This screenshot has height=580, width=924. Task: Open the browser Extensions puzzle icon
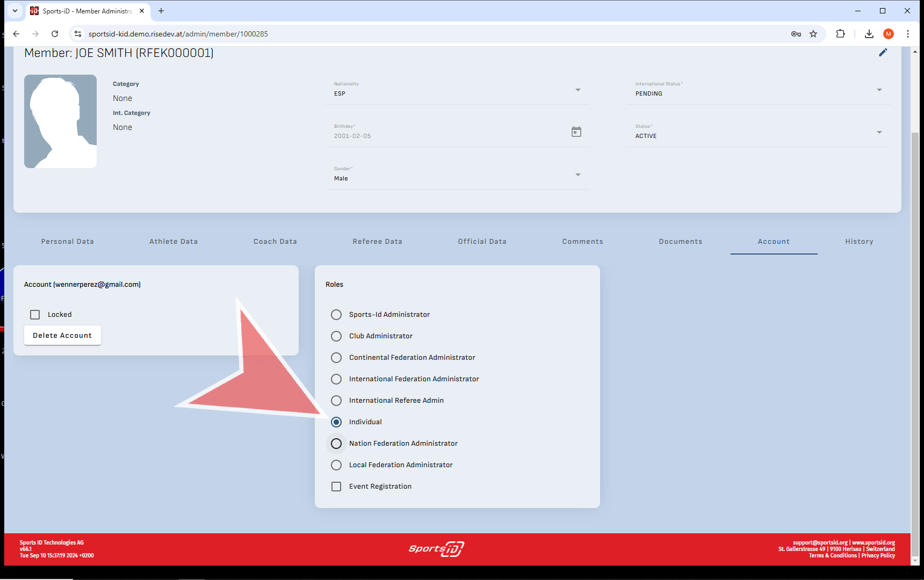840,34
